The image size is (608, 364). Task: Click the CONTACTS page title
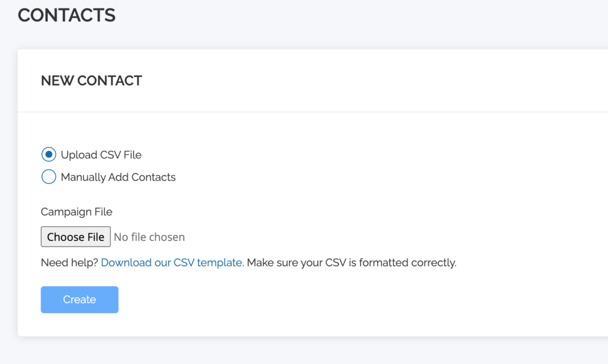66,15
